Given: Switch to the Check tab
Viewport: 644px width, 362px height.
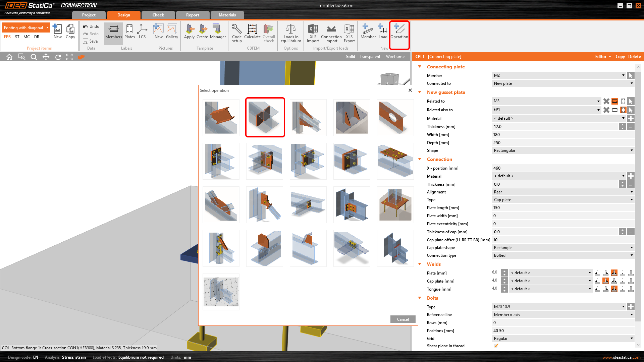Looking at the screenshot, I should pos(158,15).
